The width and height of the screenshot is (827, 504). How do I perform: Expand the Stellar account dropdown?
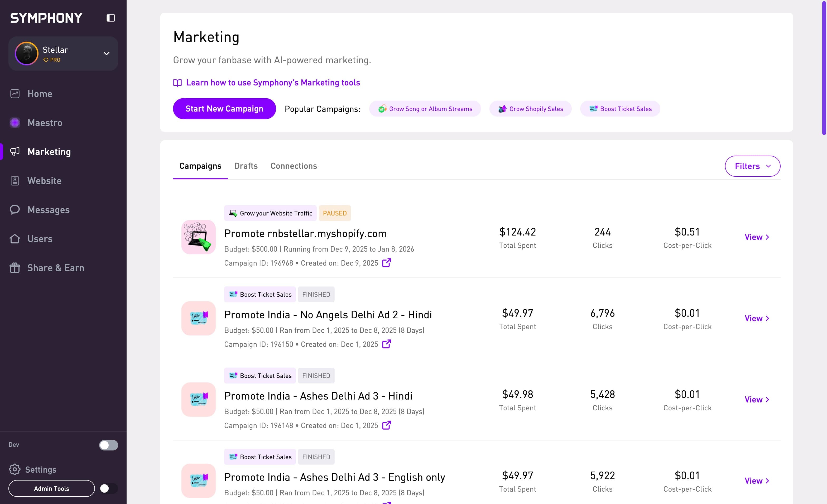106,54
